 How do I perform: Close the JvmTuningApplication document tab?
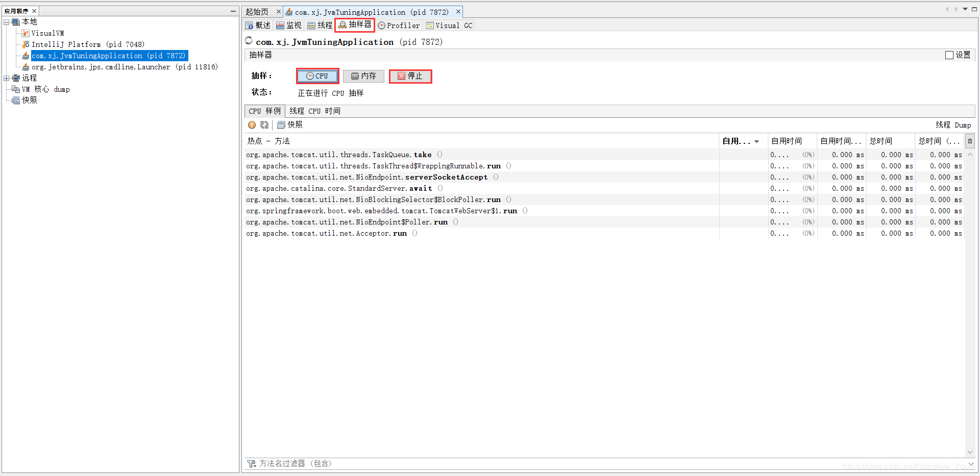pyautogui.click(x=458, y=12)
